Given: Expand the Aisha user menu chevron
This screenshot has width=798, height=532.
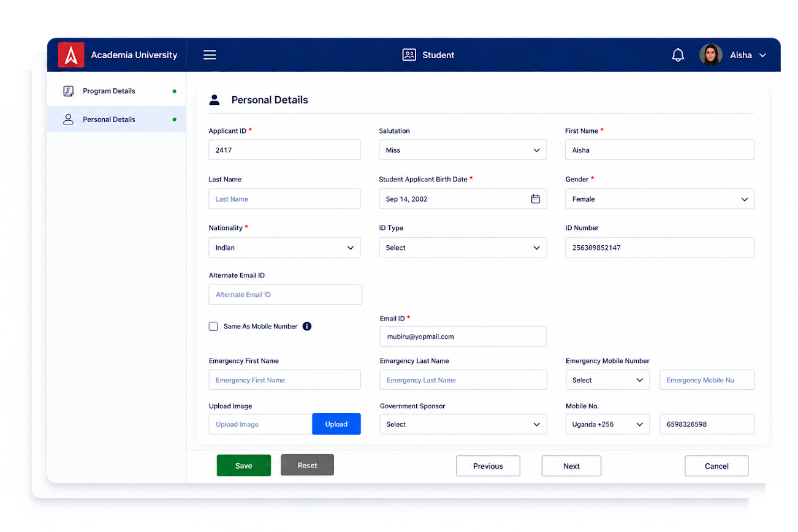Looking at the screenshot, I should click(x=762, y=55).
